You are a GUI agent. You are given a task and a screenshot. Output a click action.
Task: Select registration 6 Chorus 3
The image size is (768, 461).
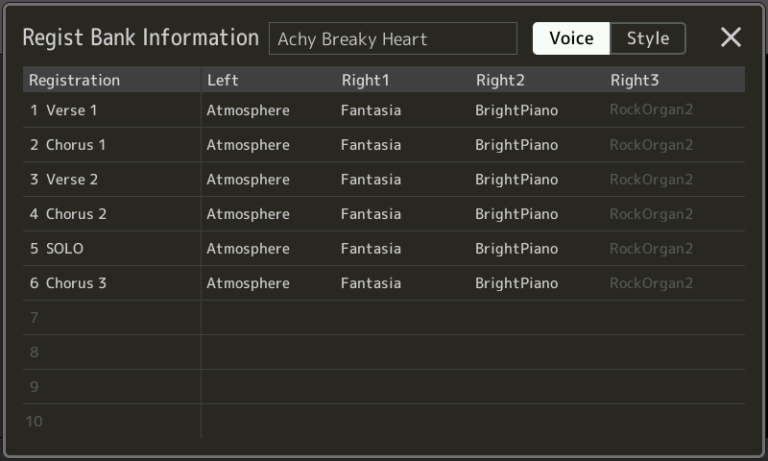(68, 283)
